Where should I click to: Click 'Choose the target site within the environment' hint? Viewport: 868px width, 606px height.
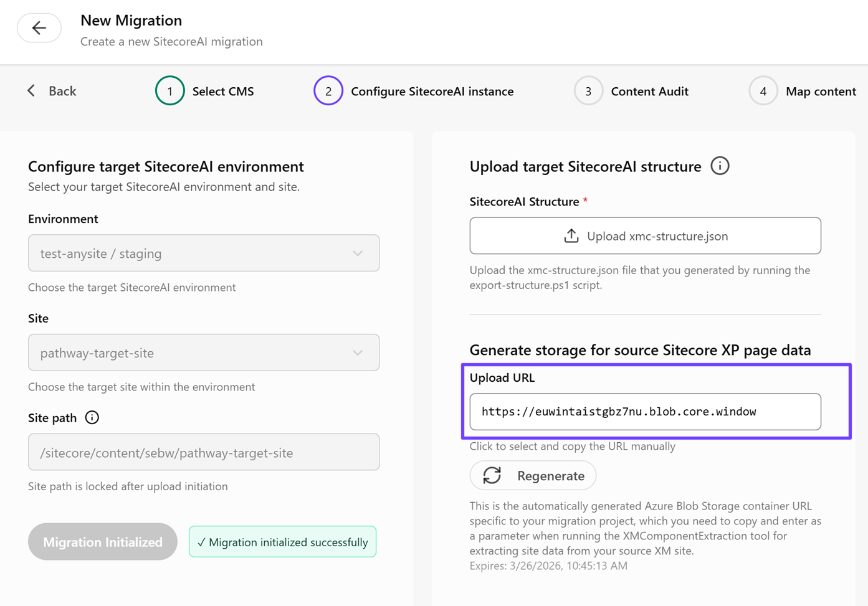[141, 387]
